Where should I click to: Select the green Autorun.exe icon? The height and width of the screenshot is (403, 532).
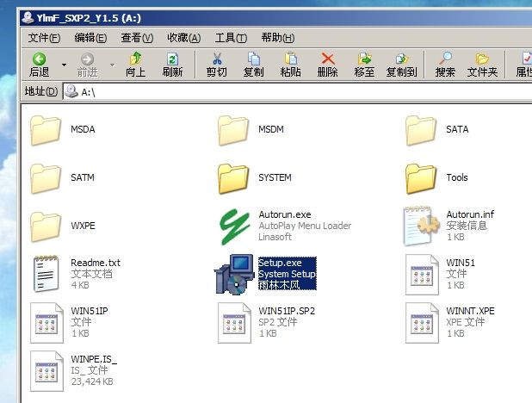tap(234, 226)
